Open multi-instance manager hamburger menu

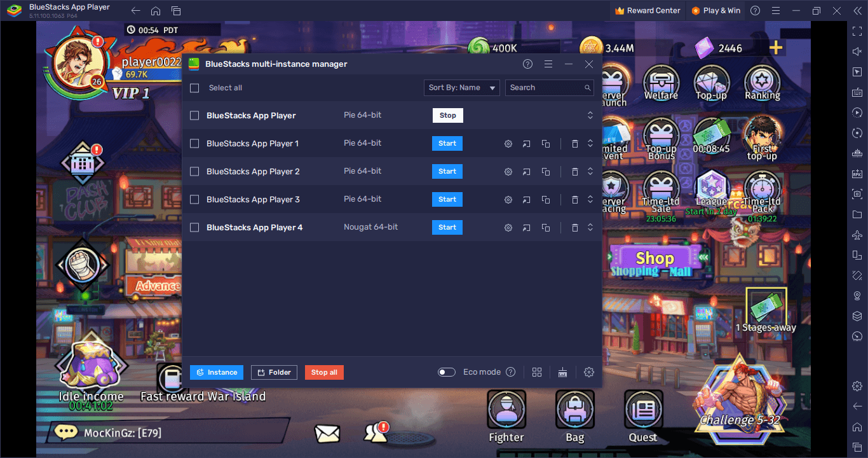tap(548, 64)
